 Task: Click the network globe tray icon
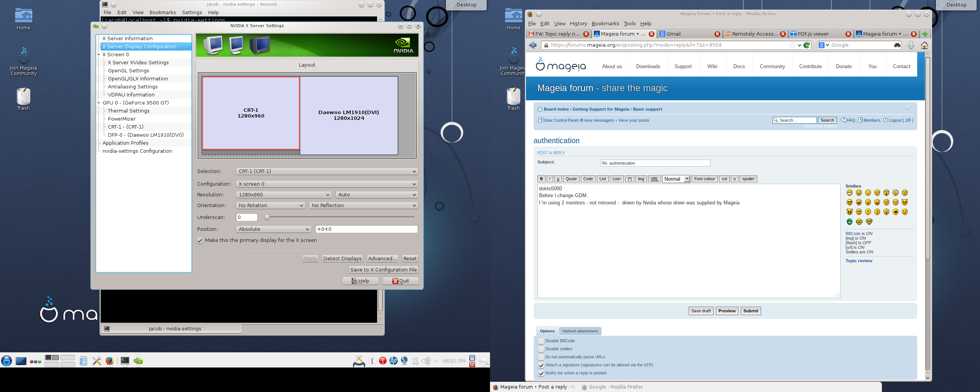coord(404,361)
